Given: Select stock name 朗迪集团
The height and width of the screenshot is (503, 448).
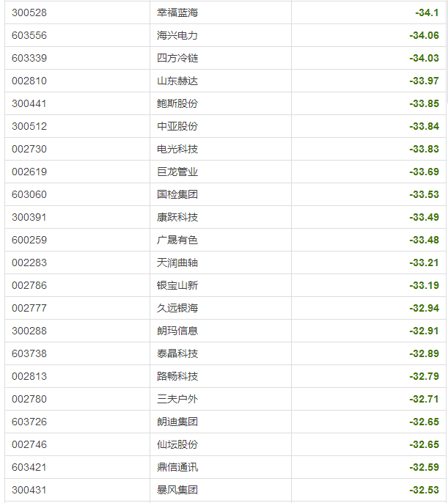Looking at the screenshot, I should 177,422.
